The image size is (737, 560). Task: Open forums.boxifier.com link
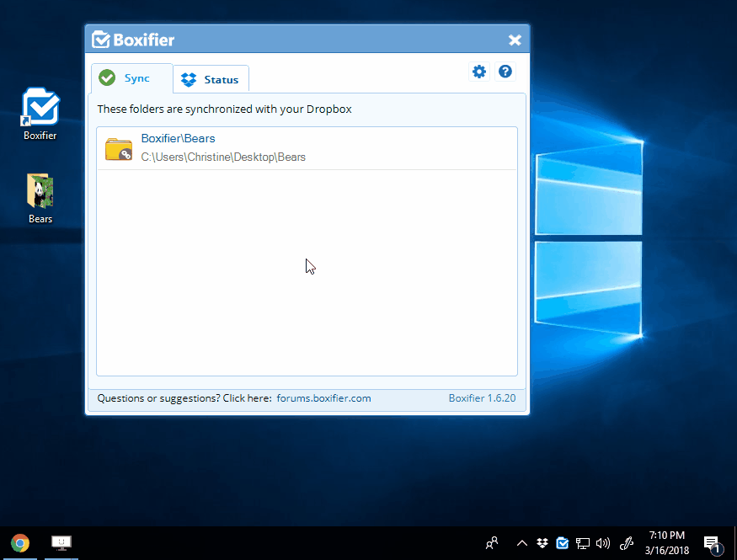[x=323, y=398]
